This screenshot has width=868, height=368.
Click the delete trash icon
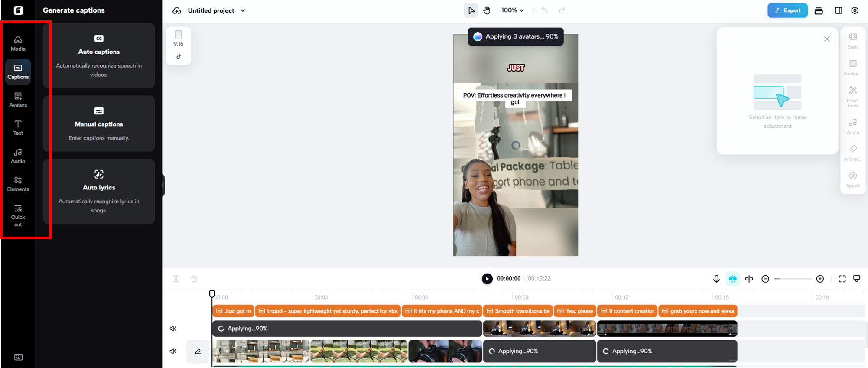[194, 279]
